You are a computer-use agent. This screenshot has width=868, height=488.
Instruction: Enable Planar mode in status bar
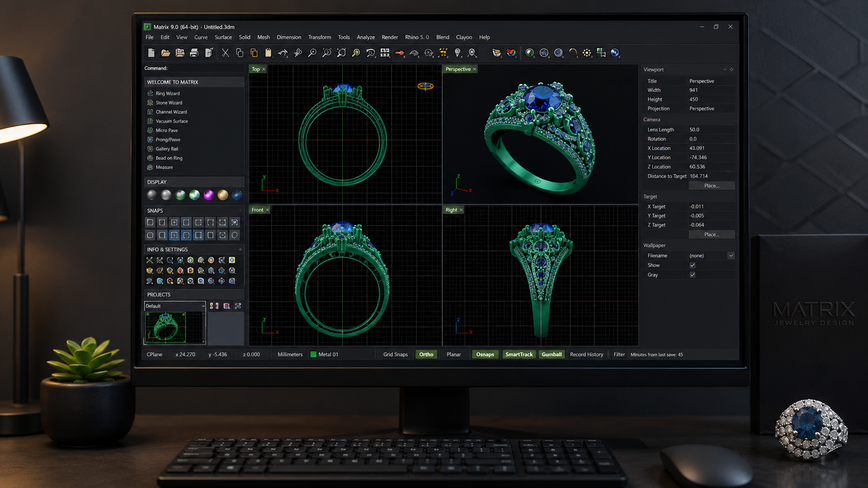(x=454, y=355)
